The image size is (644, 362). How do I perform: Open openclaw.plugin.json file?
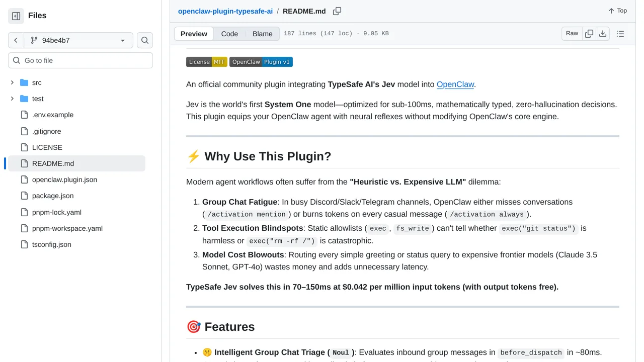tap(64, 179)
